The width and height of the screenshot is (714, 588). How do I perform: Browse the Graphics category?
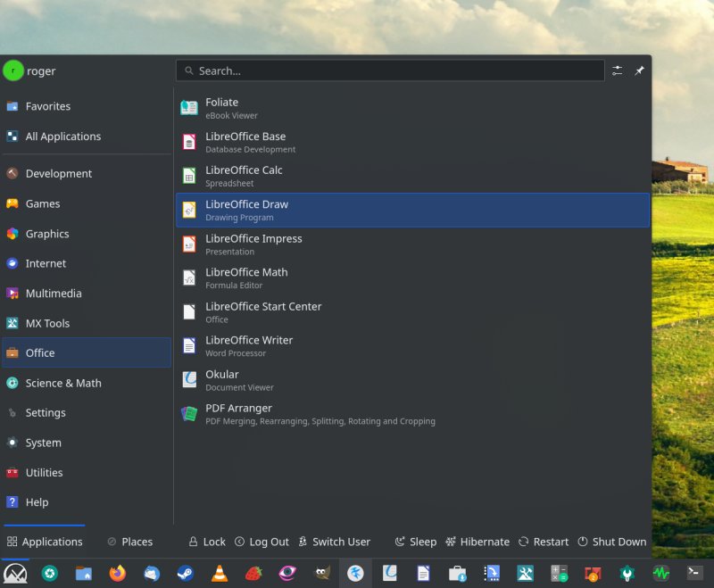pyautogui.click(x=54, y=234)
